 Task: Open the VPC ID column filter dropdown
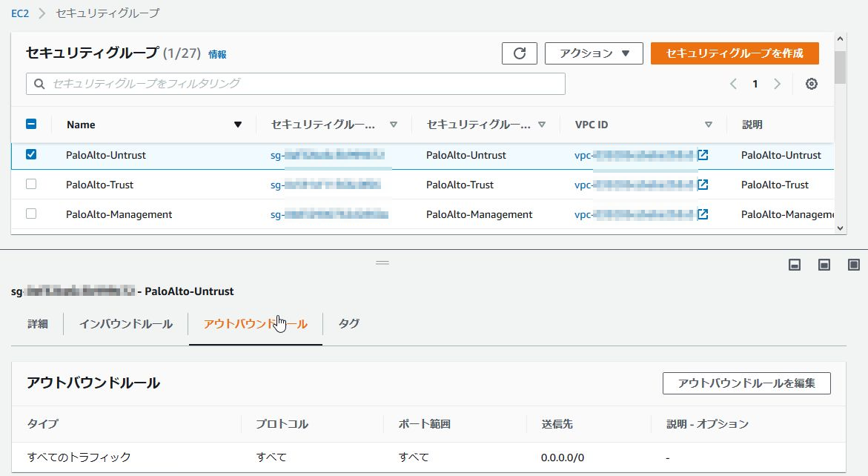[x=709, y=124]
